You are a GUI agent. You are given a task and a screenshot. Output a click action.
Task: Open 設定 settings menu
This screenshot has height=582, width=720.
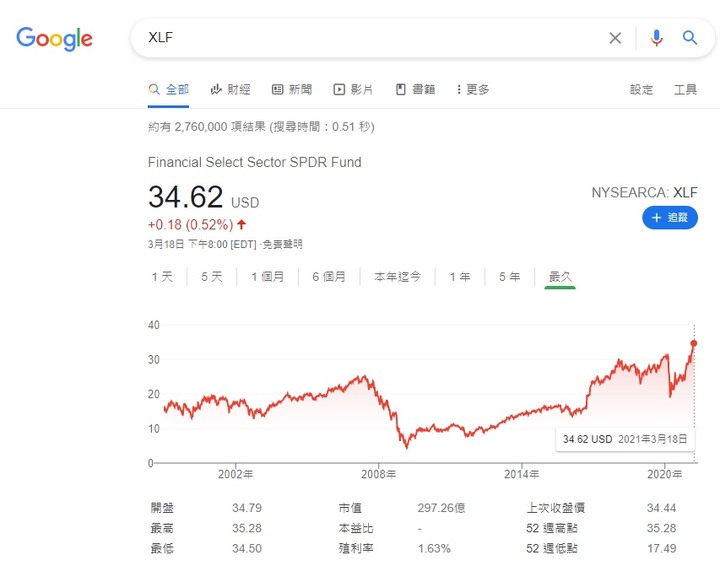click(x=641, y=89)
